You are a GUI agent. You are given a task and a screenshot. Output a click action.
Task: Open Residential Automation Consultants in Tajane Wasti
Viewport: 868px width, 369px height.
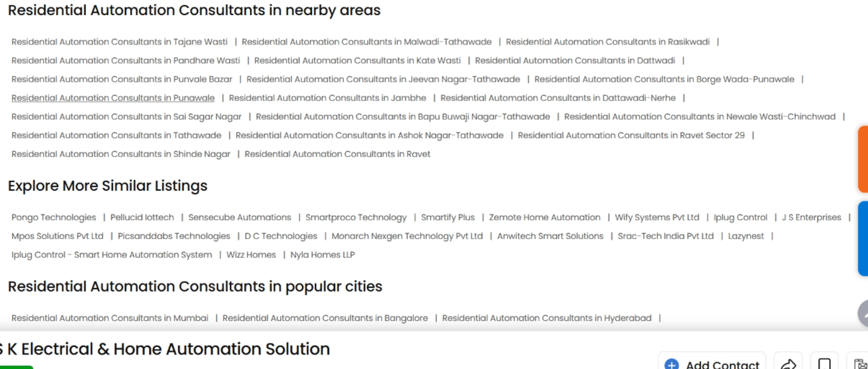tap(119, 42)
